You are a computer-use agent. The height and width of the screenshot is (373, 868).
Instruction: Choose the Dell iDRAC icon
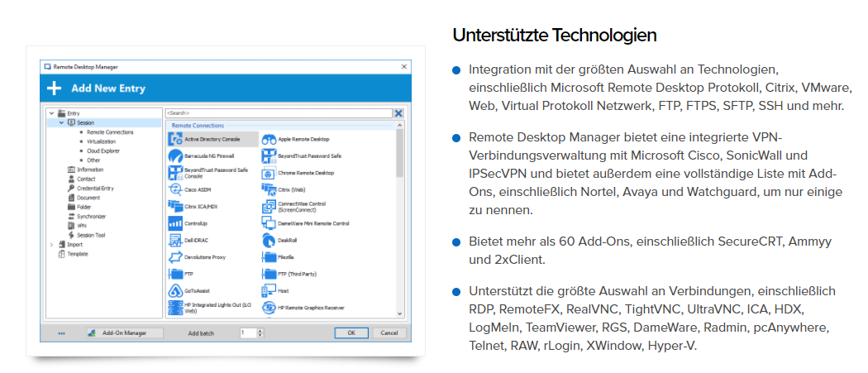(175, 241)
